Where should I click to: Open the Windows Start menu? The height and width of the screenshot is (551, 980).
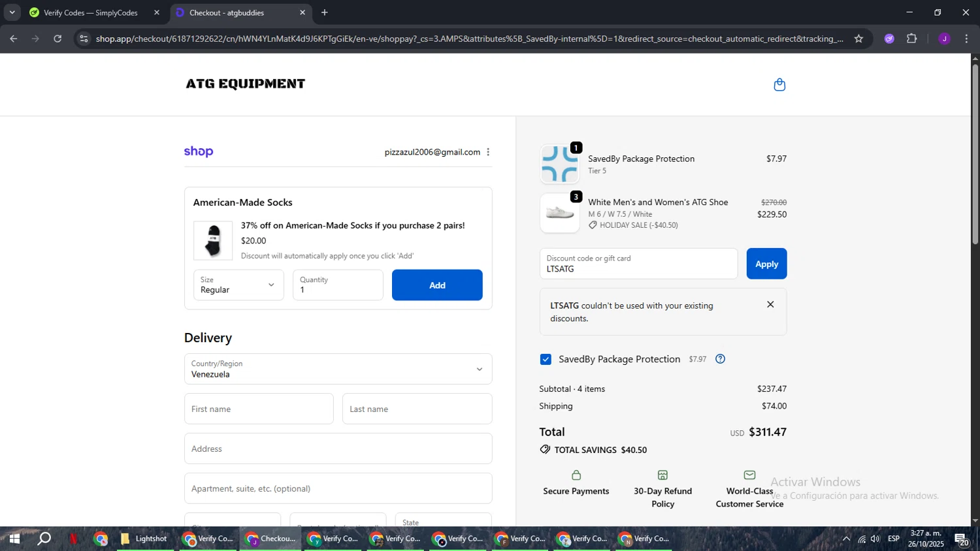click(14, 539)
